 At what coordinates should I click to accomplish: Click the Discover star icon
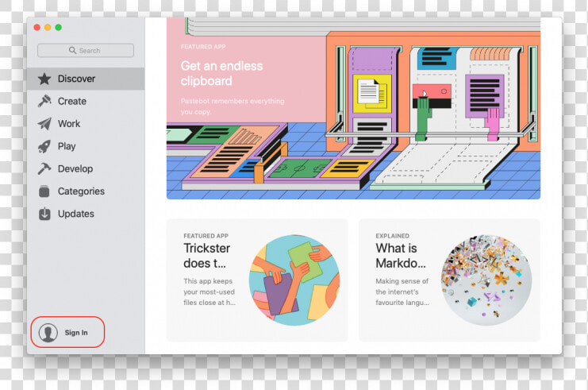click(x=44, y=79)
